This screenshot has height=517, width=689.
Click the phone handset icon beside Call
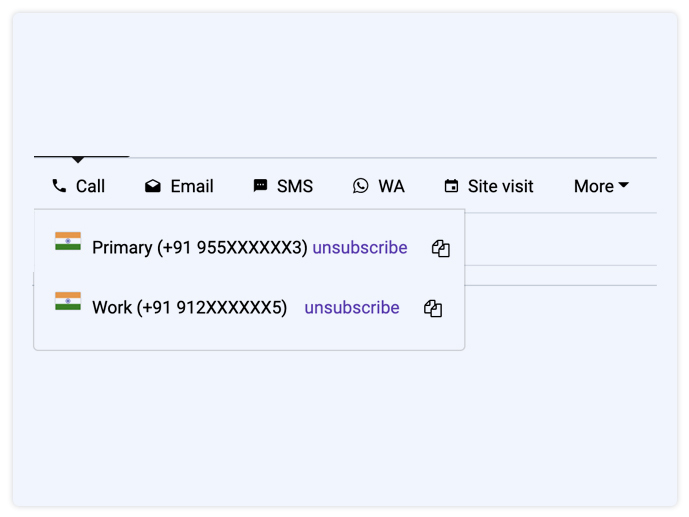[59, 186]
